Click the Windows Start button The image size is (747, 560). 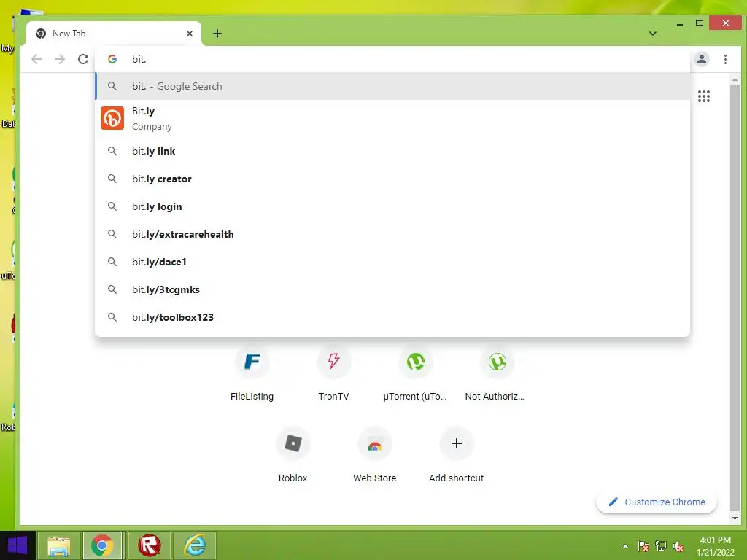click(x=18, y=545)
